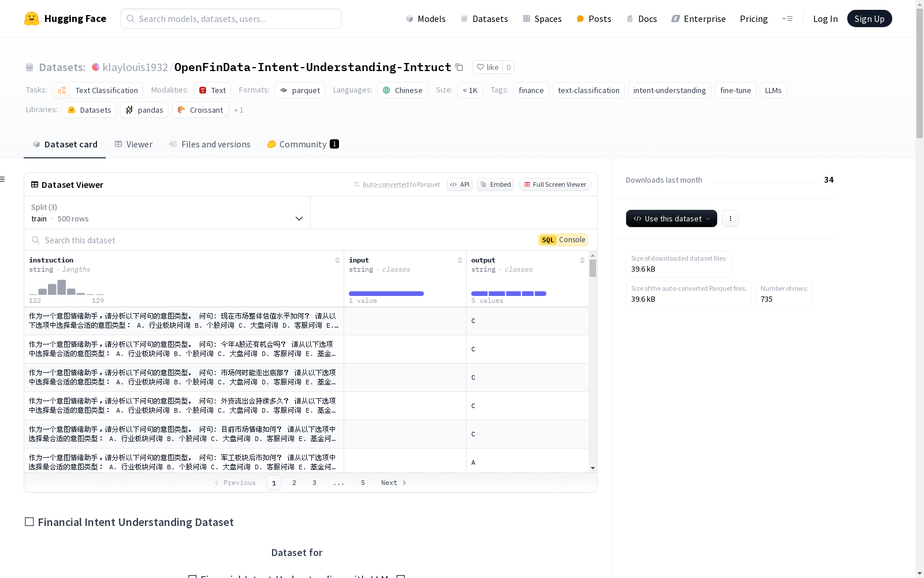
Task: Click the dataset table vertical scrollbar thumb
Action: coord(593,268)
